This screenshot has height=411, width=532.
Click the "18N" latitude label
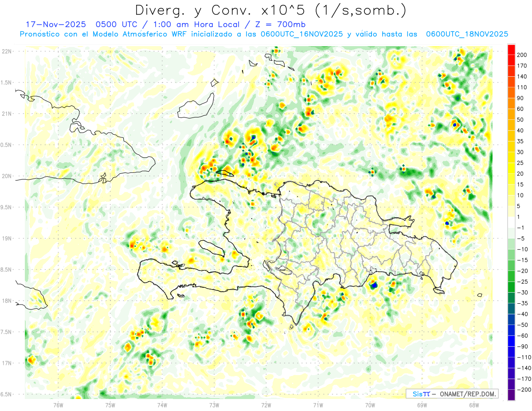pos(6,301)
